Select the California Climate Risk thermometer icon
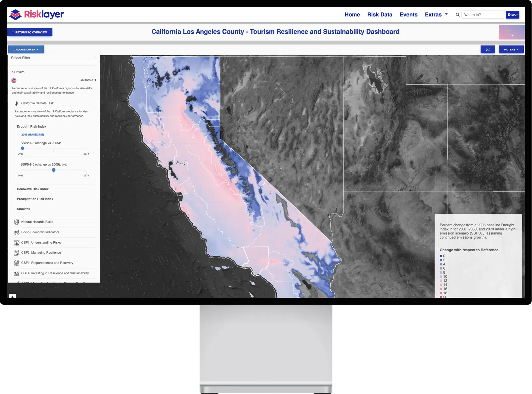 [x=17, y=103]
